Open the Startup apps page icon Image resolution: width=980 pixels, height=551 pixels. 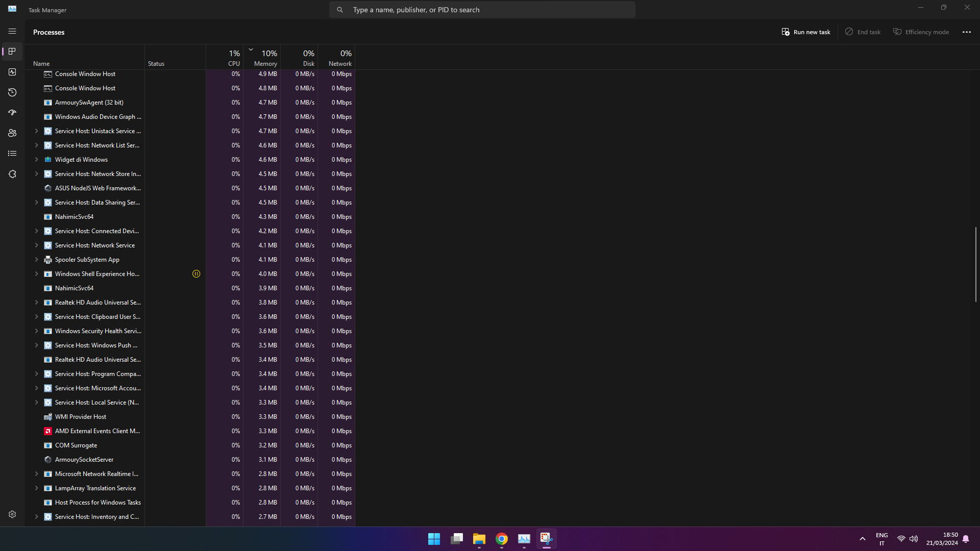pos(12,113)
